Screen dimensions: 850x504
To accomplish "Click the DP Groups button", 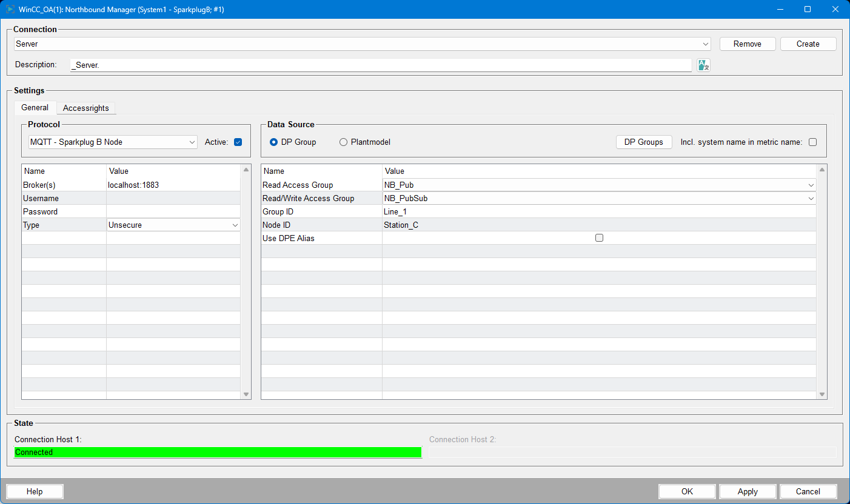I will tap(643, 142).
